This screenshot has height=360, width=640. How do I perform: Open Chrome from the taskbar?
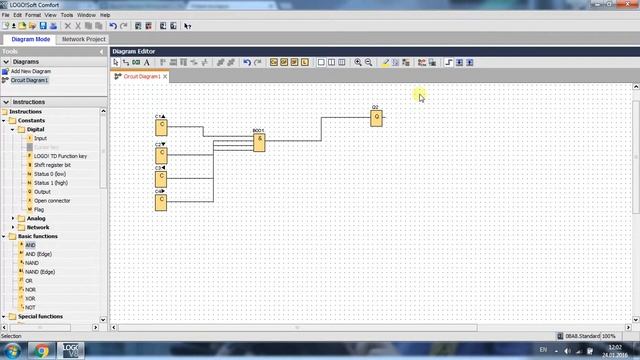coord(41,351)
